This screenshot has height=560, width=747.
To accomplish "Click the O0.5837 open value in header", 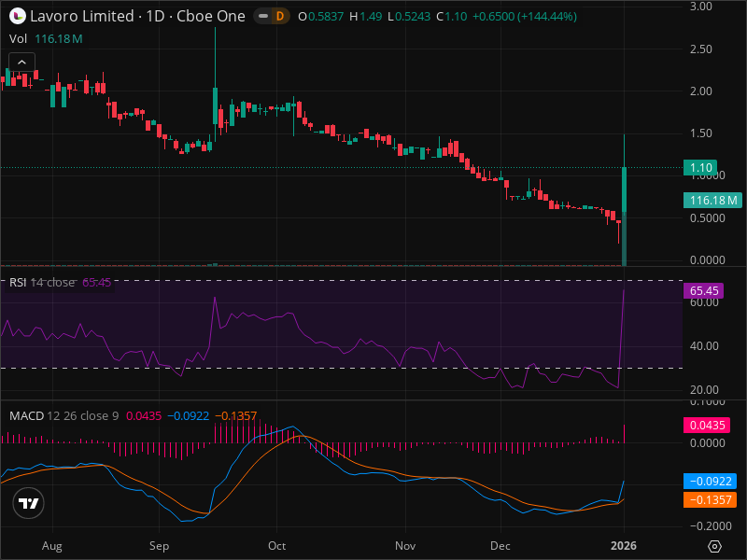I will [x=320, y=17].
